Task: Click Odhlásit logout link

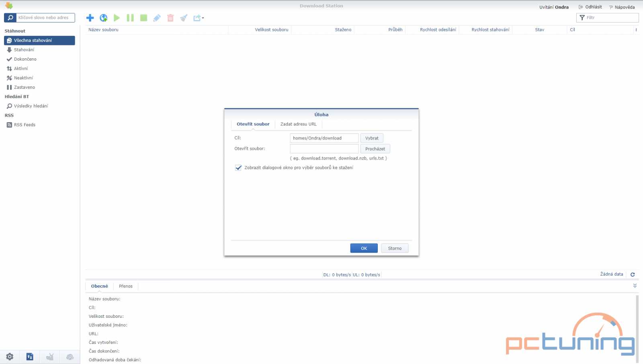Action: [x=590, y=7]
